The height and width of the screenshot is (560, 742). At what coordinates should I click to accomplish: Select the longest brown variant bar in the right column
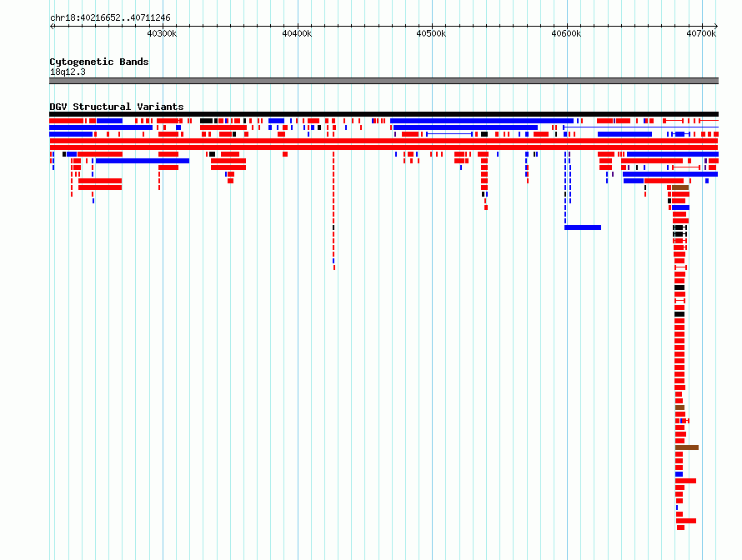tap(687, 447)
